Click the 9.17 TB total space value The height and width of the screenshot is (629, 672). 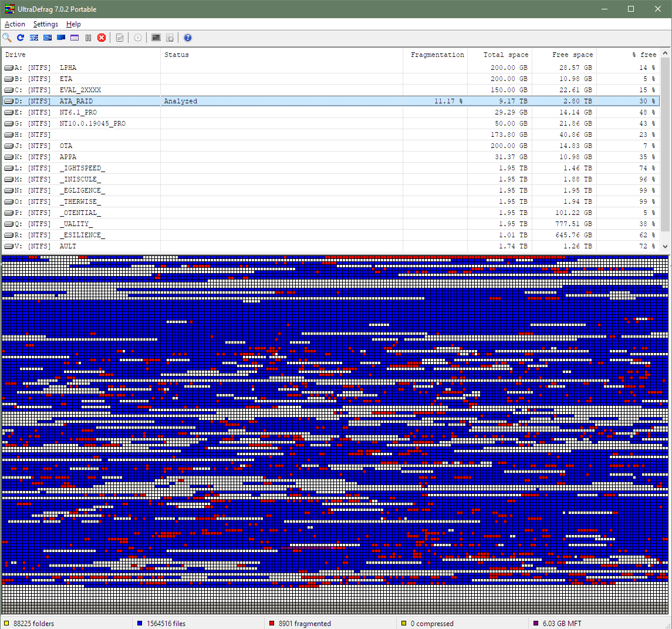[x=513, y=101]
